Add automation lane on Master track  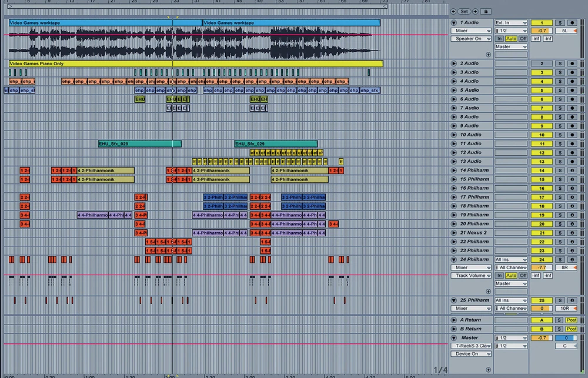point(488,370)
